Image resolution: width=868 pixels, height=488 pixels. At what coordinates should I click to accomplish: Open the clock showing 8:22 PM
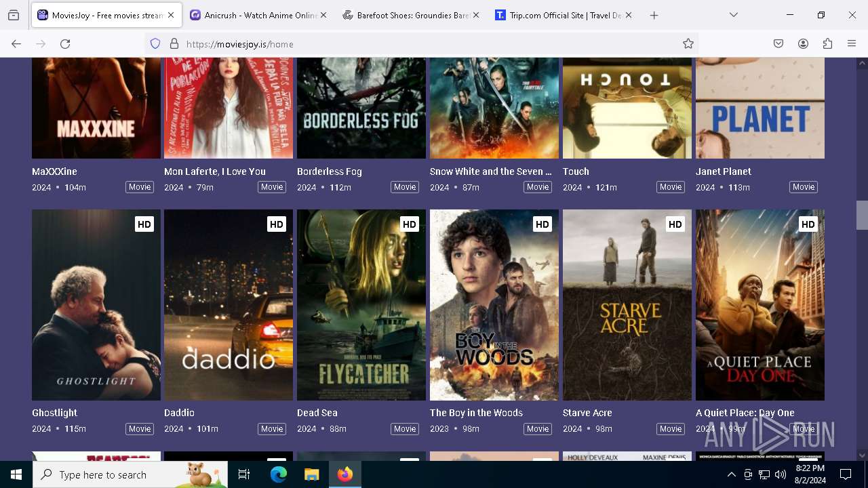pyautogui.click(x=810, y=474)
